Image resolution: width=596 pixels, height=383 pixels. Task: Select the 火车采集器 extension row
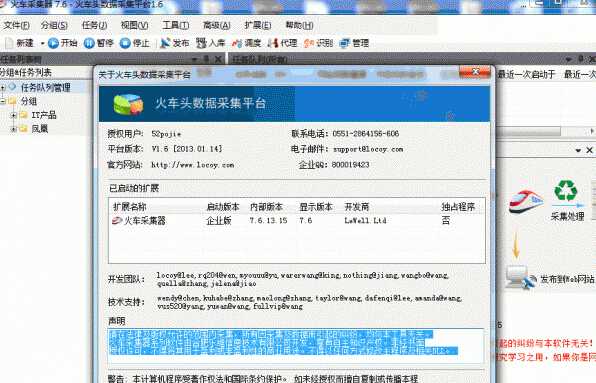pyautogui.click(x=296, y=221)
